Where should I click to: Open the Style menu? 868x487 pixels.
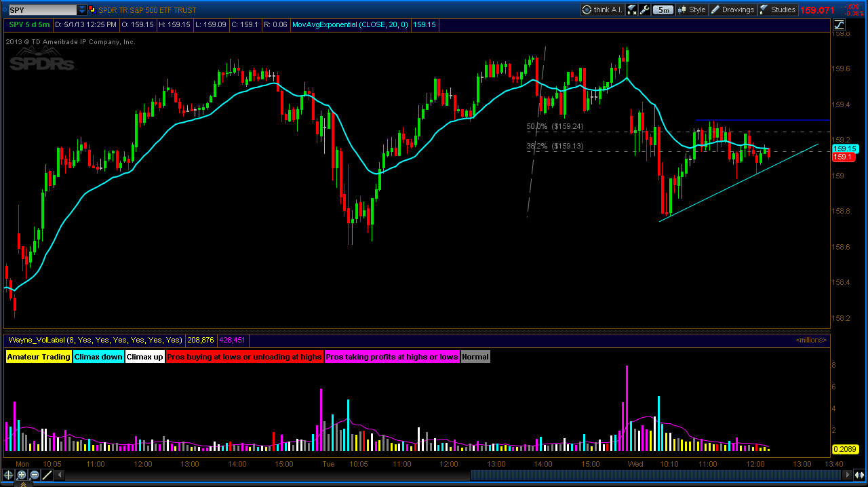tap(692, 9)
